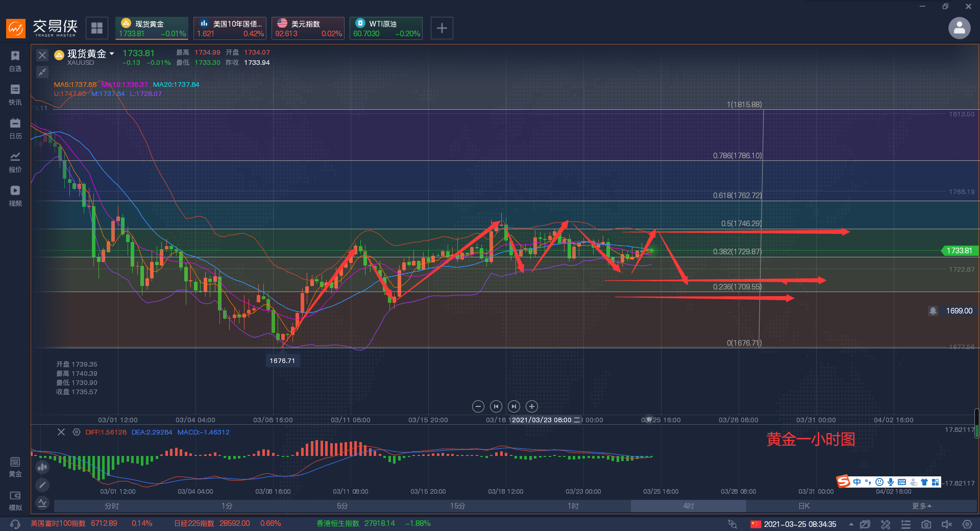This screenshot has width=980, height=531.
Task: Jump to latest candle button
Action: 514,406
